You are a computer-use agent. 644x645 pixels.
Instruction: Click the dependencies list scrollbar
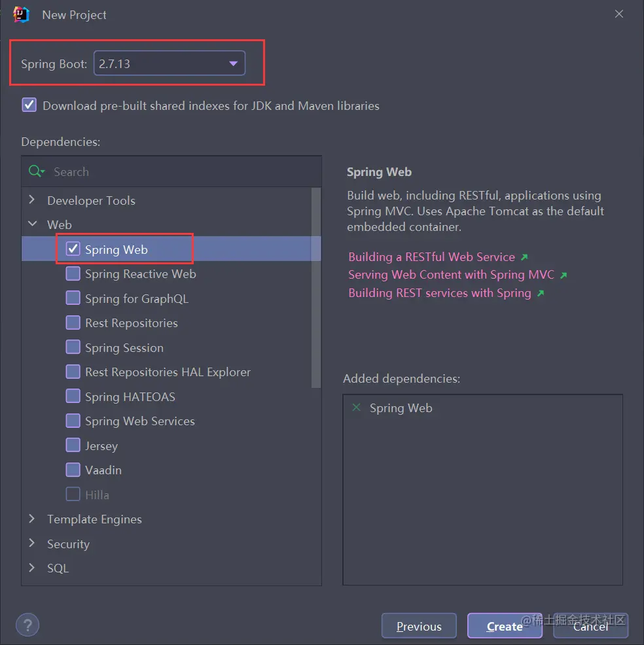point(317,281)
